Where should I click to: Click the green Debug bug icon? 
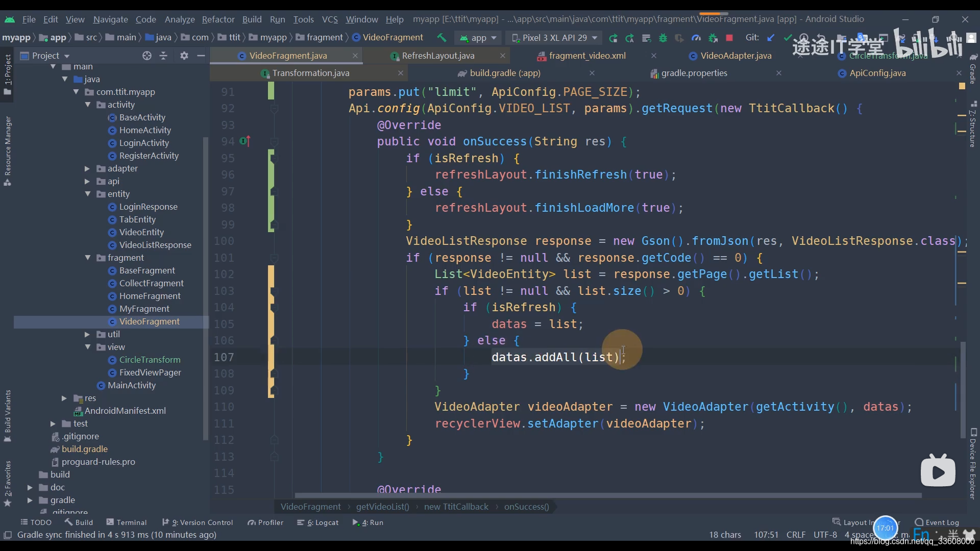pos(663,38)
